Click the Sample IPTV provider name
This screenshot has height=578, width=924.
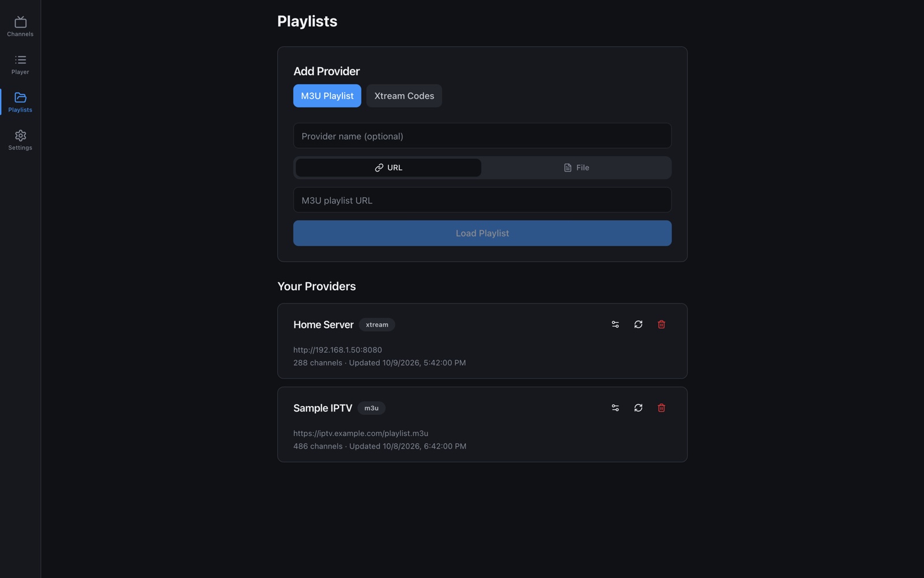click(x=323, y=408)
